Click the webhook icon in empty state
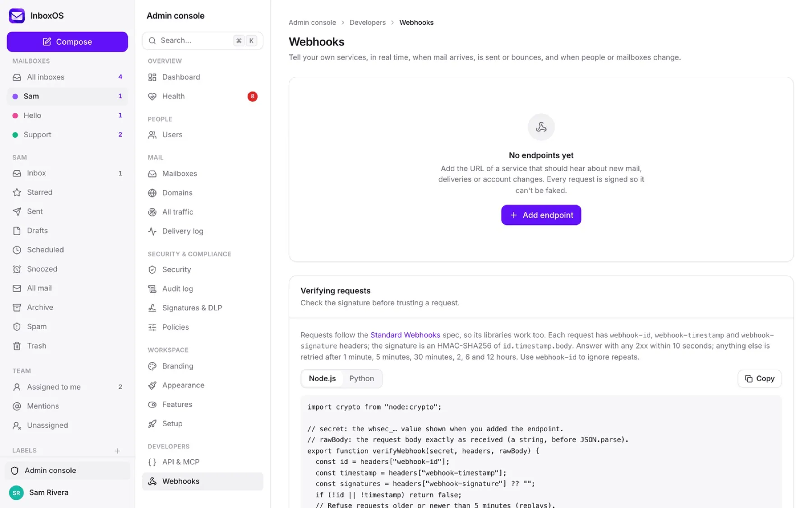 click(x=541, y=127)
